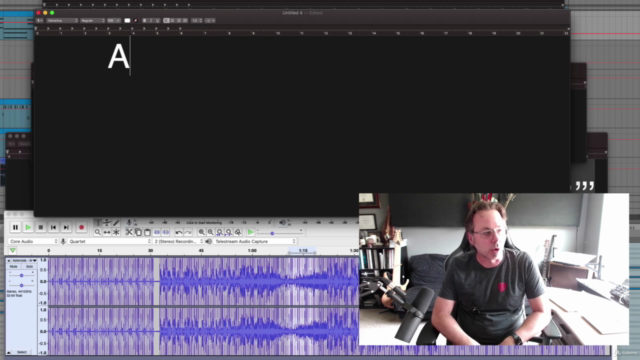This screenshot has width=640, height=360.
Task: Adjust the track gain slider in Audacity
Action: tap(21, 276)
